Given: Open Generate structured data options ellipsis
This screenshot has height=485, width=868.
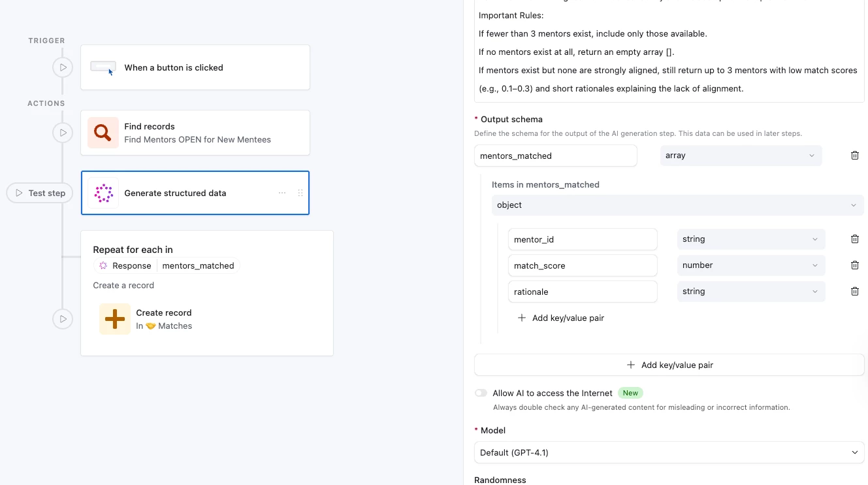Looking at the screenshot, I should 282,193.
